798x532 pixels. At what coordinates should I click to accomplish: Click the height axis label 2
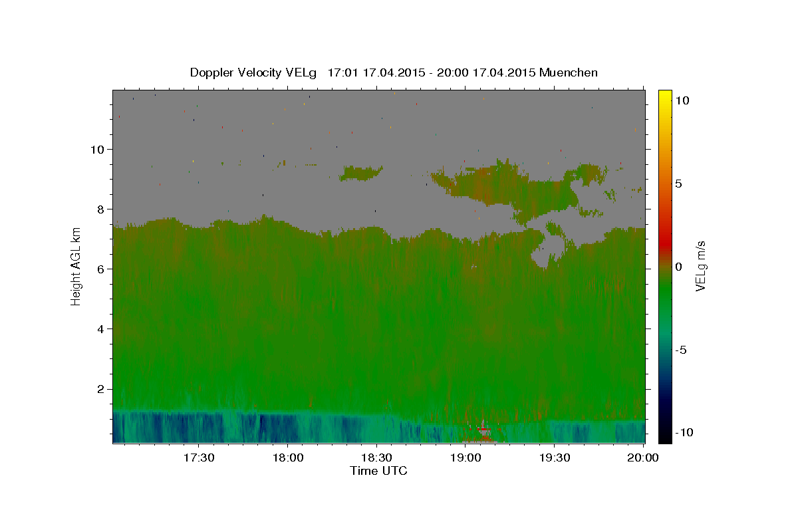click(101, 389)
